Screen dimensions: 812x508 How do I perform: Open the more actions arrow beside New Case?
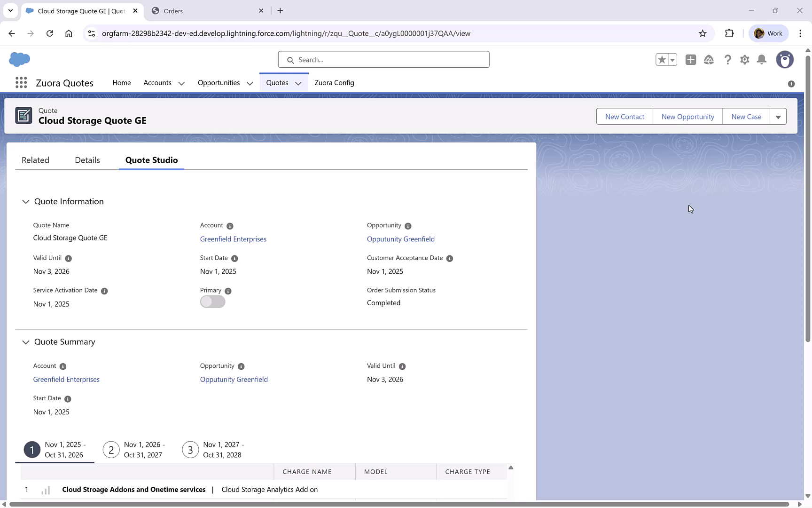click(x=778, y=116)
